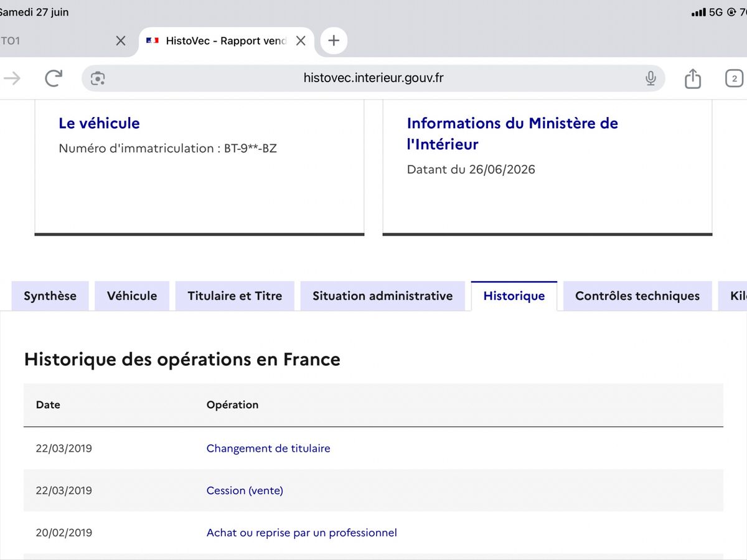Tap the lens search icon in address bar

coord(98,78)
